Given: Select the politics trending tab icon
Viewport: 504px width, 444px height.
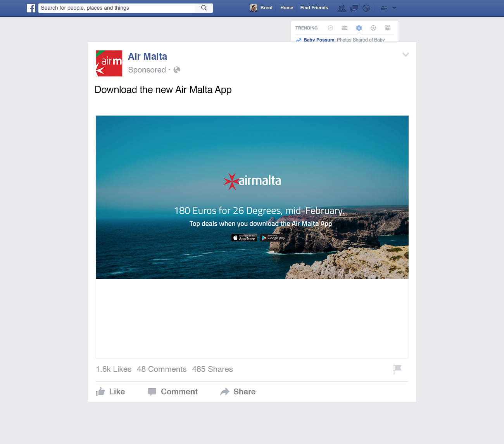Looking at the screenshot, I should [345, 28].
